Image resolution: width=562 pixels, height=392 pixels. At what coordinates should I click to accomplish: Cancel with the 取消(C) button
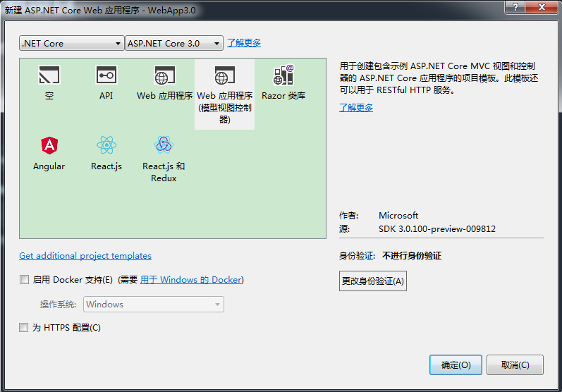(515, 365)
